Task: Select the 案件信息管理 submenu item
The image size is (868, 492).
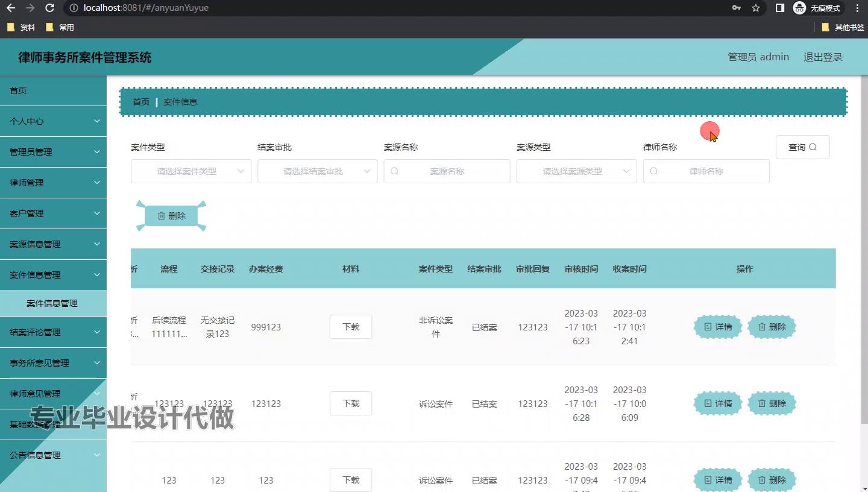Action: [53, 303]
